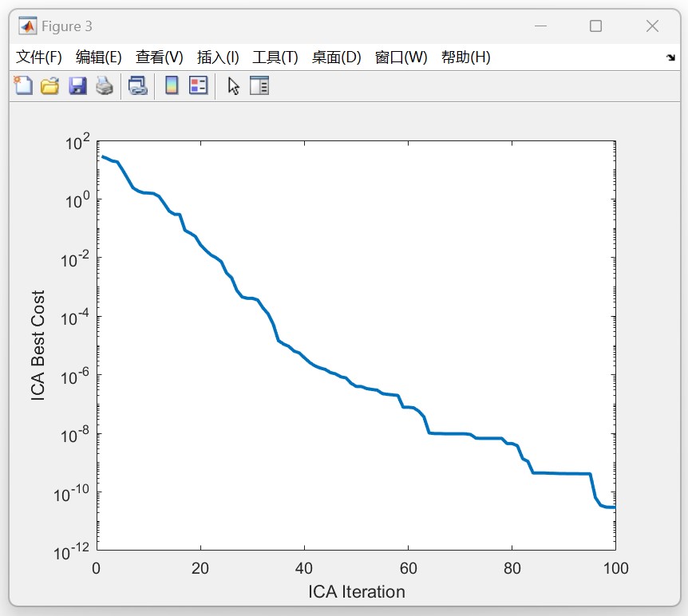
Task: Click the Link Plot toolbar icon
Action: tap(138, 85)
